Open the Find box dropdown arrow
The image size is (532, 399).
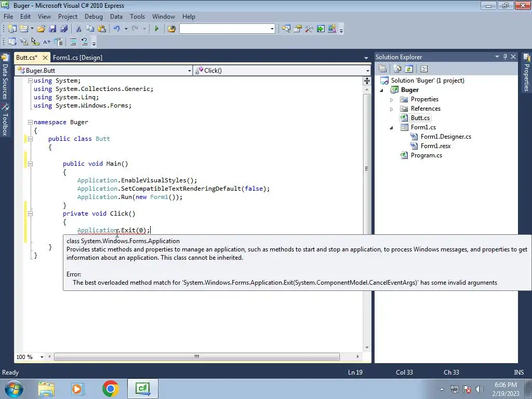(x=272, y=29)
